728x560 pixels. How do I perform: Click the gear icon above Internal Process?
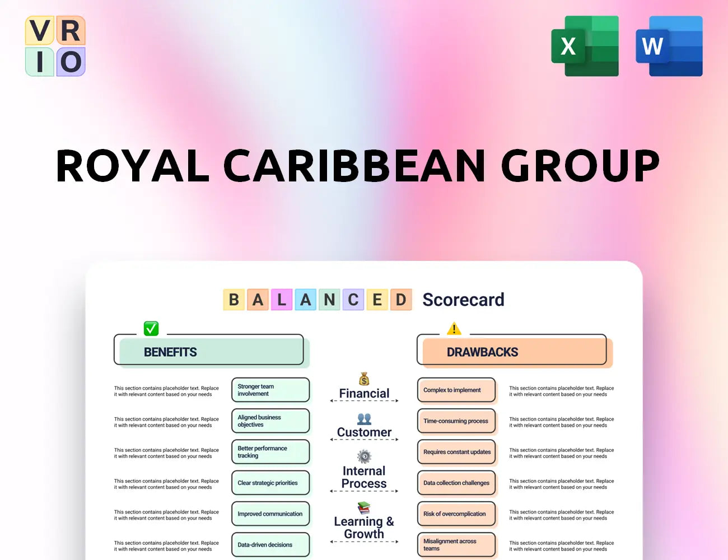[x=364, y=456]
